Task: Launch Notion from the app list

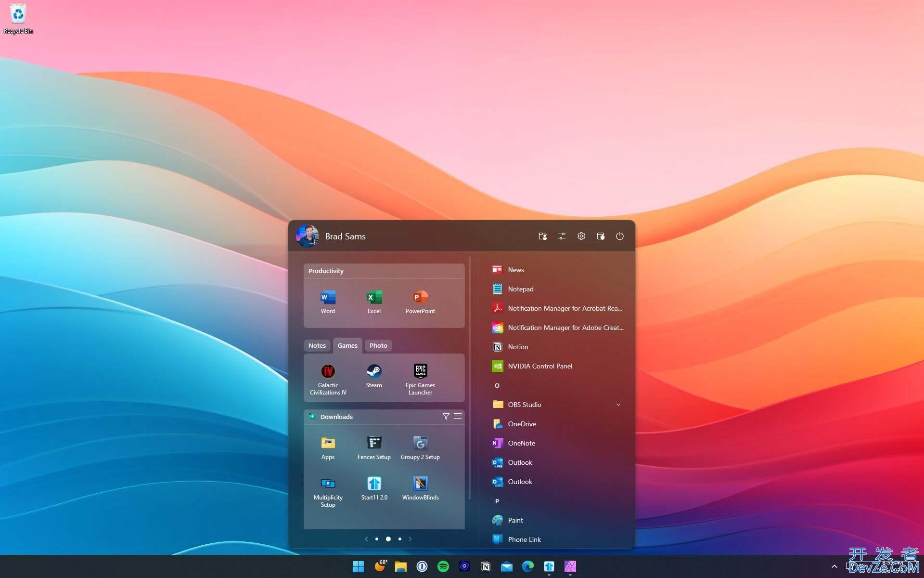Action: [x=557, y=347]
